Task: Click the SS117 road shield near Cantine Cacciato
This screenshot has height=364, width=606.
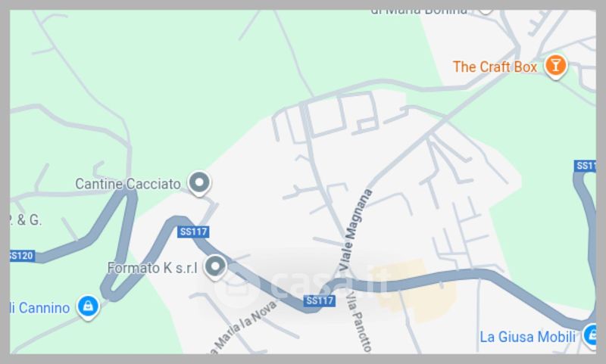Action: coord(194,232)
